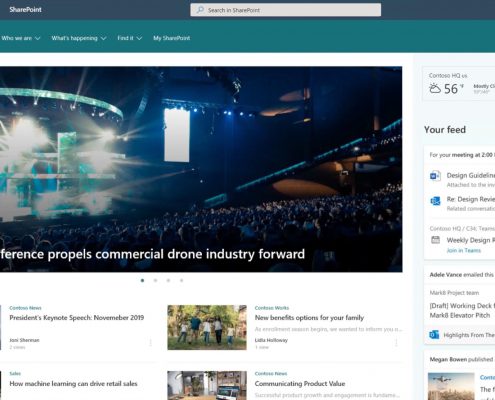Click the family photo thumbnail
The height and width of the screenshot is (400, 495).
207,327
